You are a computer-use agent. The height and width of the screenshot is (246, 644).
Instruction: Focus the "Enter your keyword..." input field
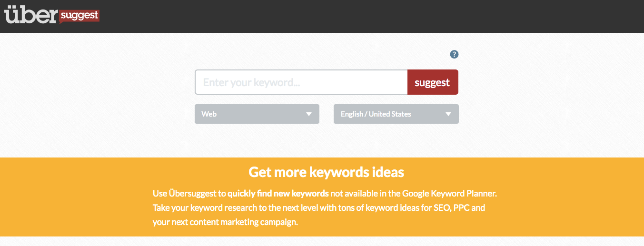301,82
